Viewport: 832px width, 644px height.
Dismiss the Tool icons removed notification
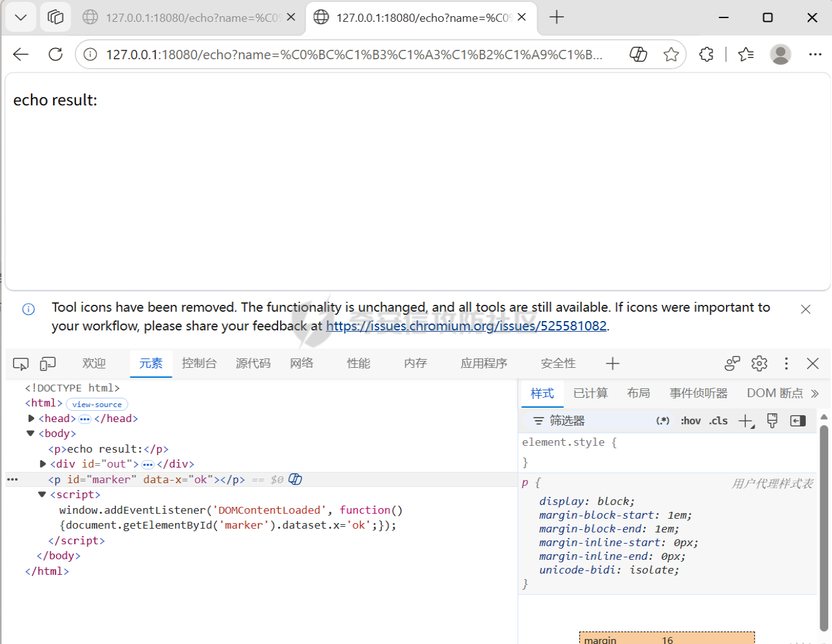(x=806, y=309)
